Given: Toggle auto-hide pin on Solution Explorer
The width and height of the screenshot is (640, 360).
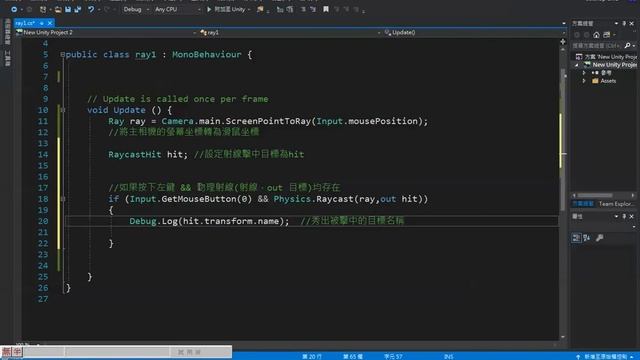Looking at the screenshot, I should (624, 24).
